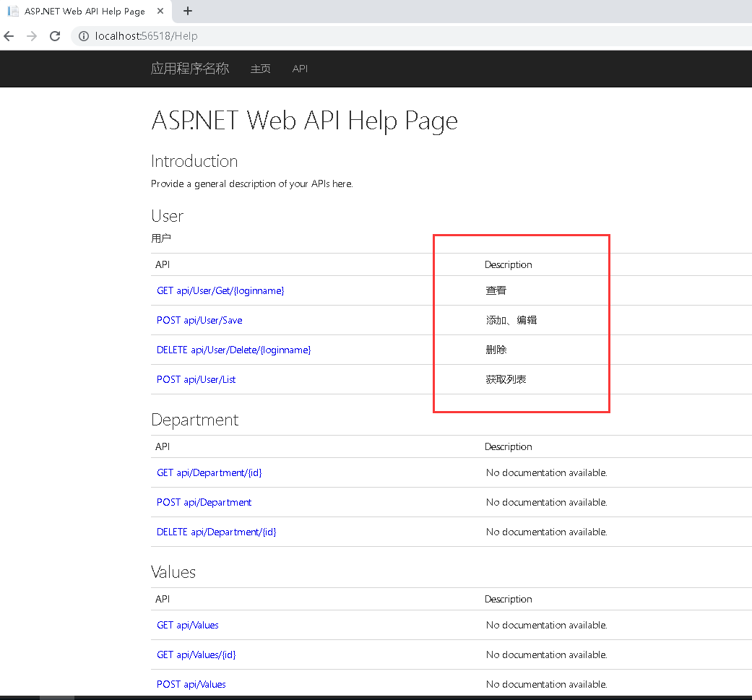The width and height of the screenshot is (752, 700).
Task: Click 'Provide a general description of your APIs here.'
Action: coord(252,184)
